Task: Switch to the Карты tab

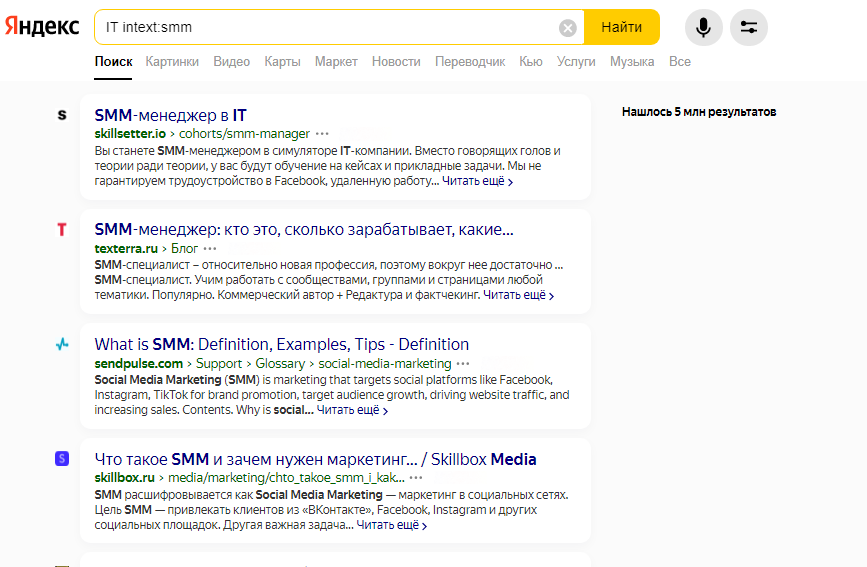Action: pos(282,61)
